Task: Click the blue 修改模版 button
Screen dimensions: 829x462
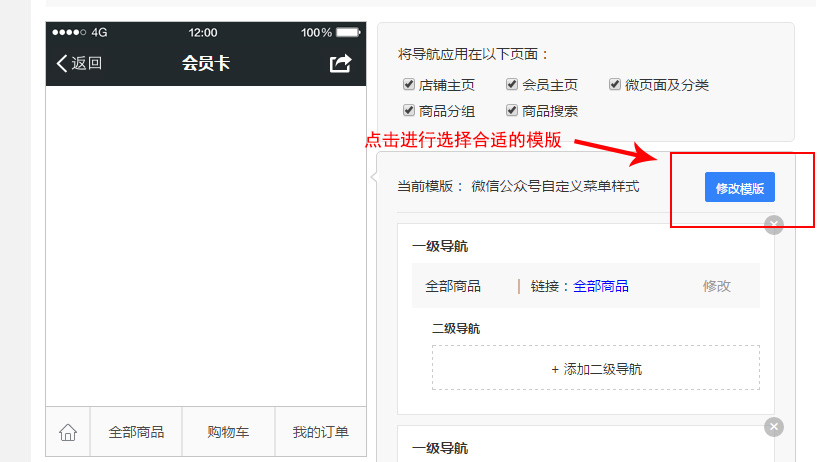Action: (740, 188)
